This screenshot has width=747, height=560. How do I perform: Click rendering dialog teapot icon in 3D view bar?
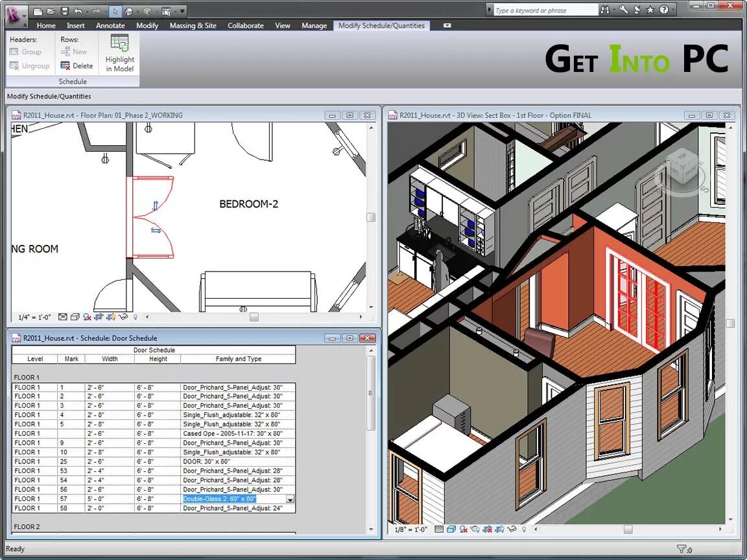pyautogui.click(x=475, y=529)
